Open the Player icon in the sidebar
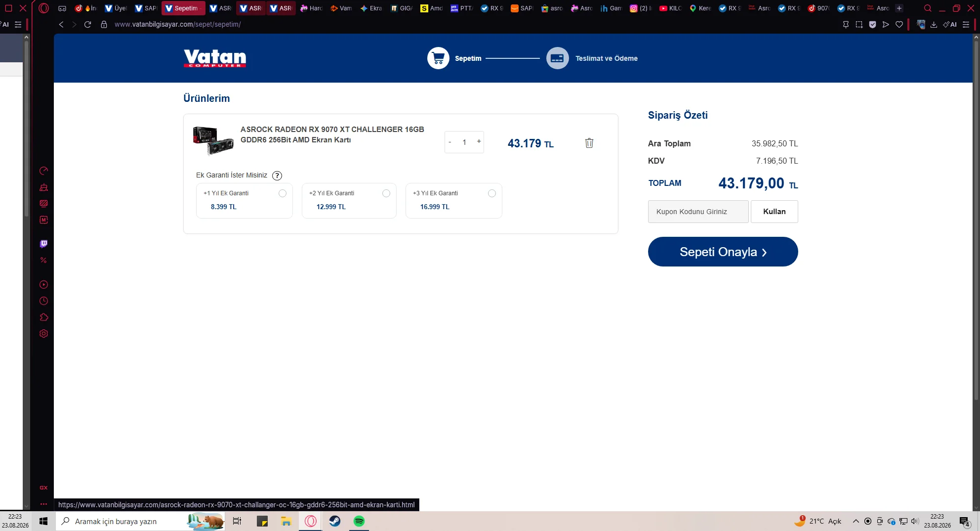Viewport: 980px width, 531px height. point(43,285)
